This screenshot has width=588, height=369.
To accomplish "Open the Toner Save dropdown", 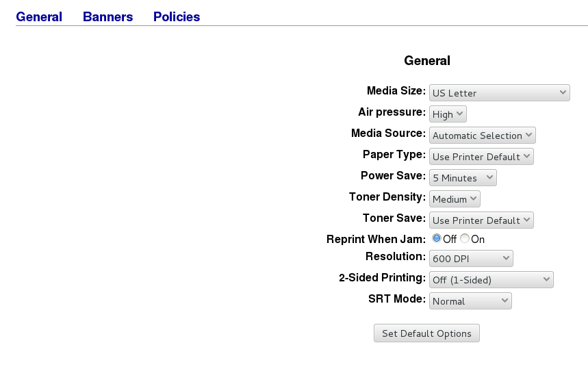I will tap(481, 220).
